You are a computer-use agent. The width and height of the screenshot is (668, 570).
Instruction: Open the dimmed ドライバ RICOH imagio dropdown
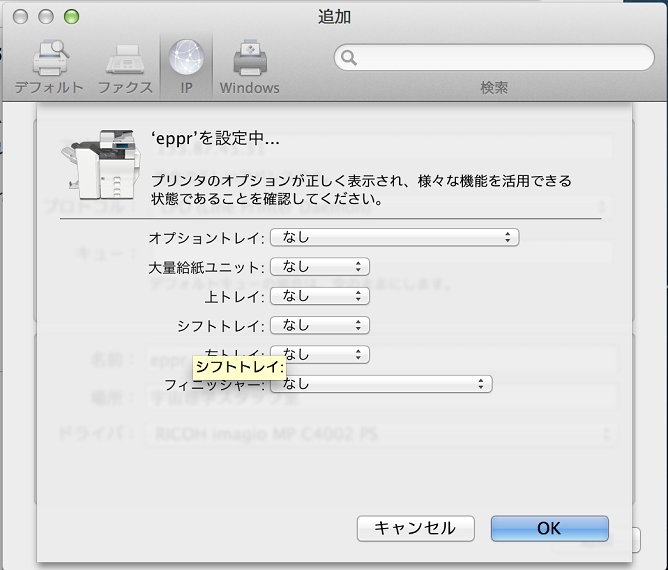pyautogui.click(x=380, y=435)
